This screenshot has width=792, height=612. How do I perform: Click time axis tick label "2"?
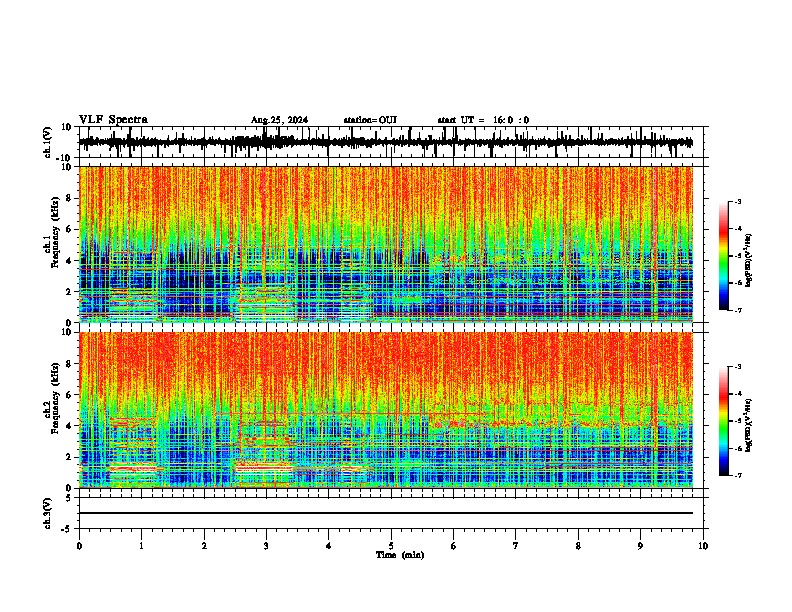pyautogui.click(x=204, y=546)
